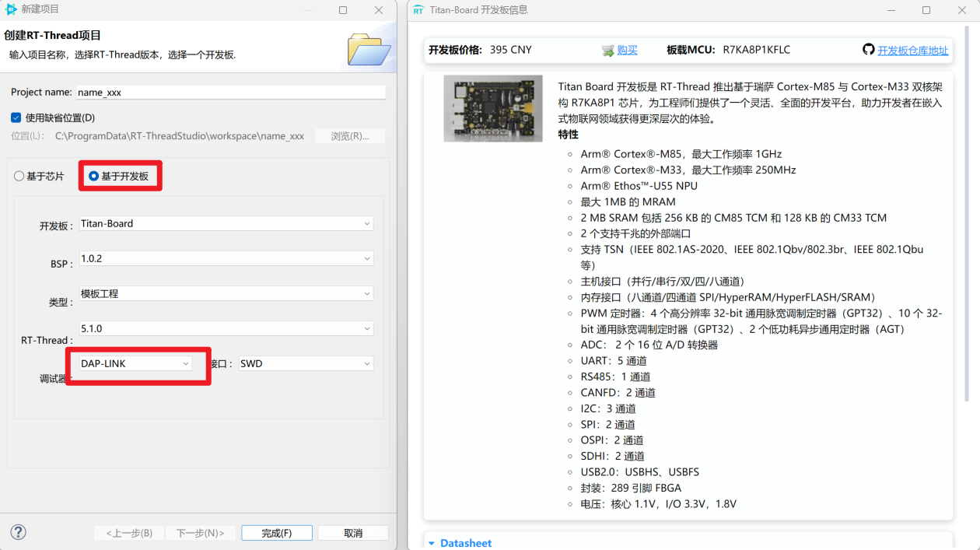The width and height of the screenshot is (980, 550).
Task: Click the folder wizard icon in the dialog header
Action: coord(369,49)
